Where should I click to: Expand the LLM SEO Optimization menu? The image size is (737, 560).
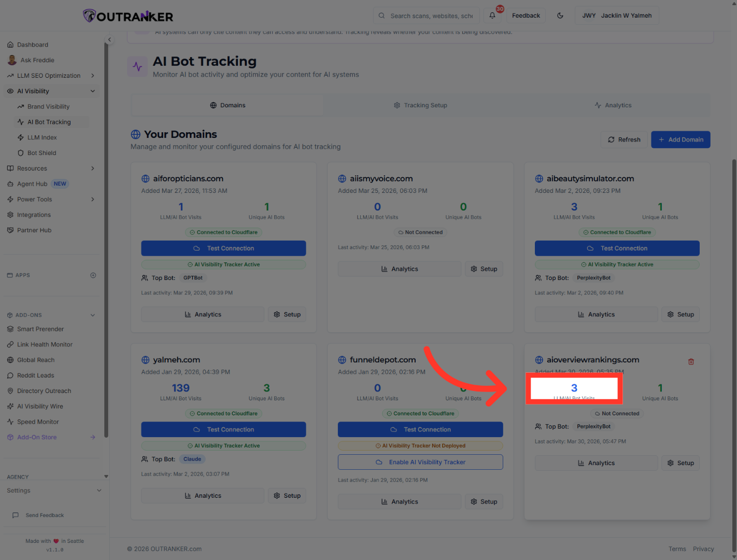(x=93, y=76)
